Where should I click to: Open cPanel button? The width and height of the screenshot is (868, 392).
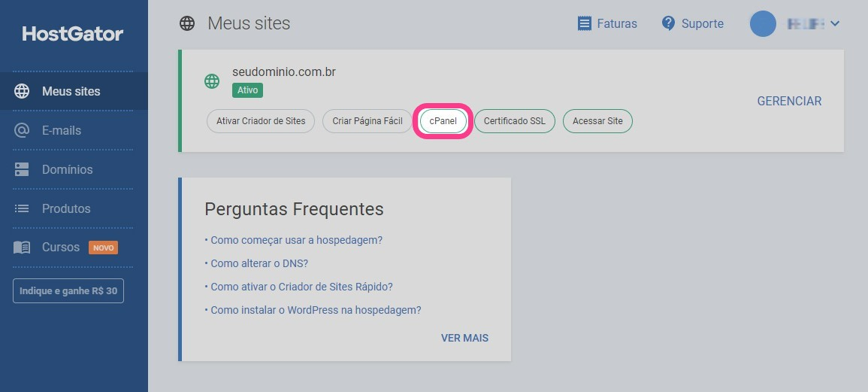(x=443, y=121)
